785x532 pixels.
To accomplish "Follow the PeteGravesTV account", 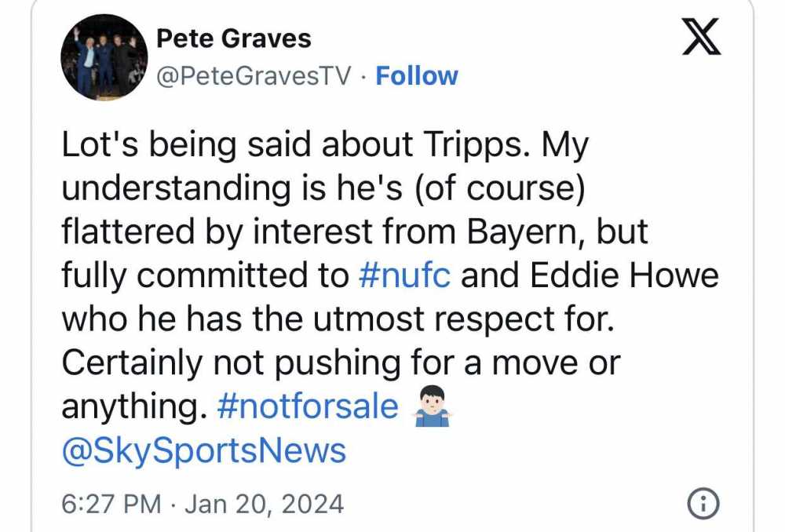I will point(417,76).
